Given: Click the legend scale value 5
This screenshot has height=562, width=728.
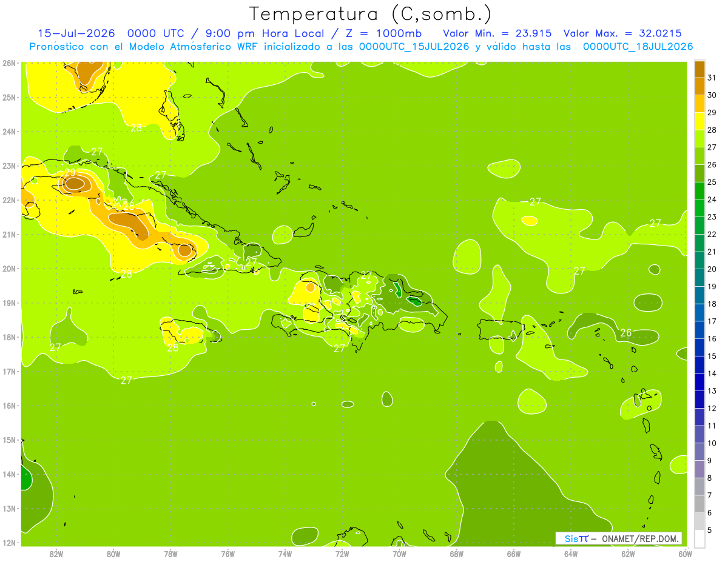Looking at the screenshot, I should (710, 530).
